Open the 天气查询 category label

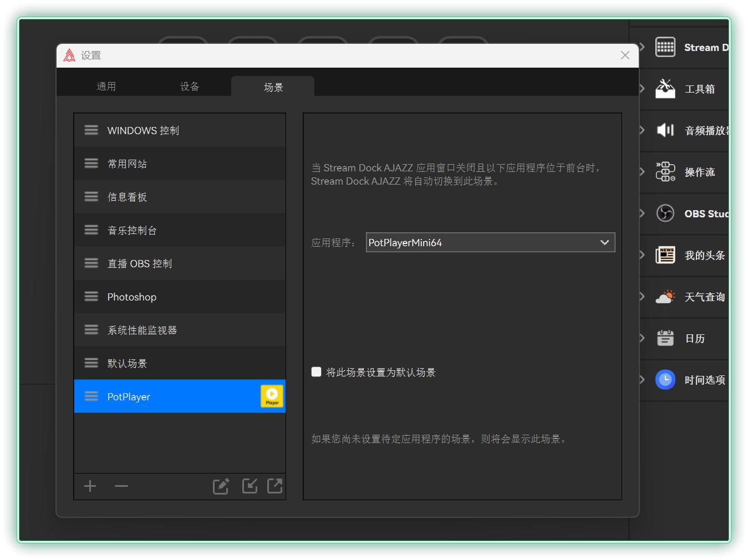(705, 297)
